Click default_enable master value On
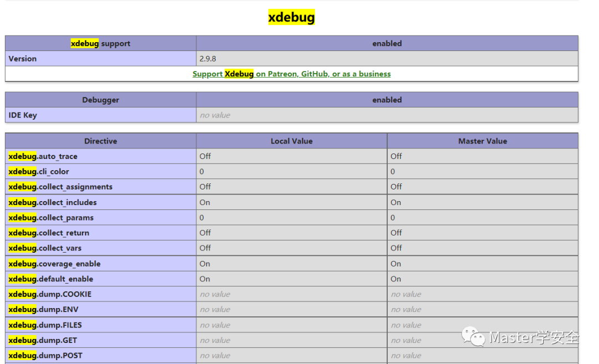The width and height of the screenshot is (599, 364). coord(396,279)
